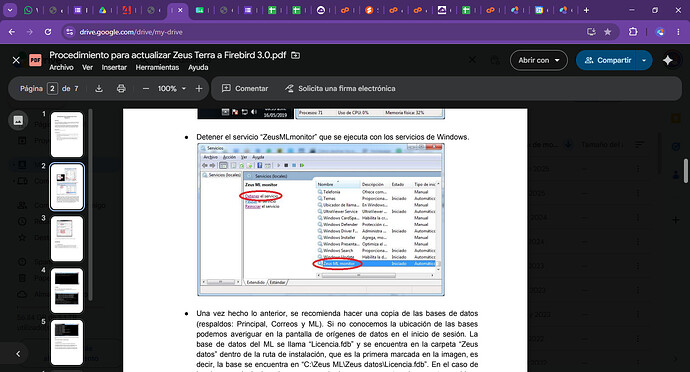Open the tab search dropdown

pyautogui.click(x=10, y=10)
